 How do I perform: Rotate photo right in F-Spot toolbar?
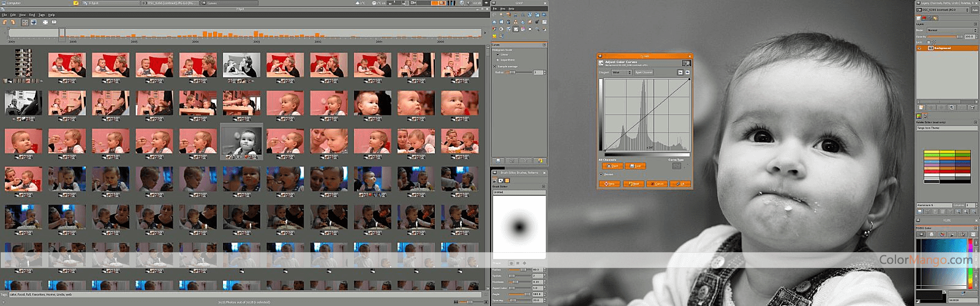coord(12,23)
